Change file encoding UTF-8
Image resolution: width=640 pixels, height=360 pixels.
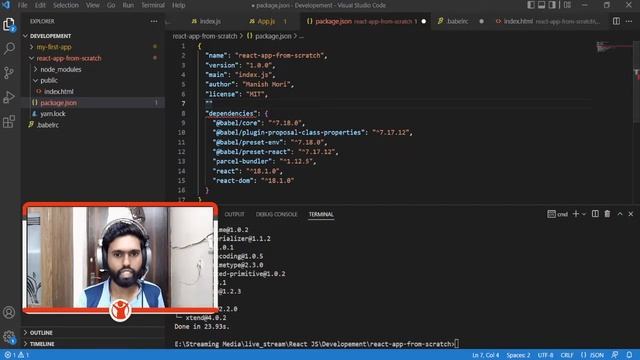(545, 355)
